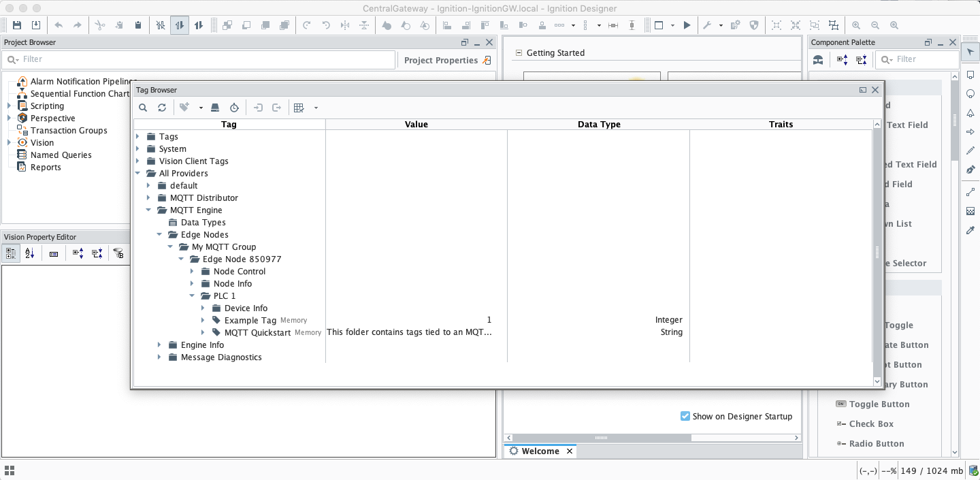Click the UDT definitions drive icon in Tag Browser
Image resolution: width=980 pixels, height=480 pixels.
point(215,108)
